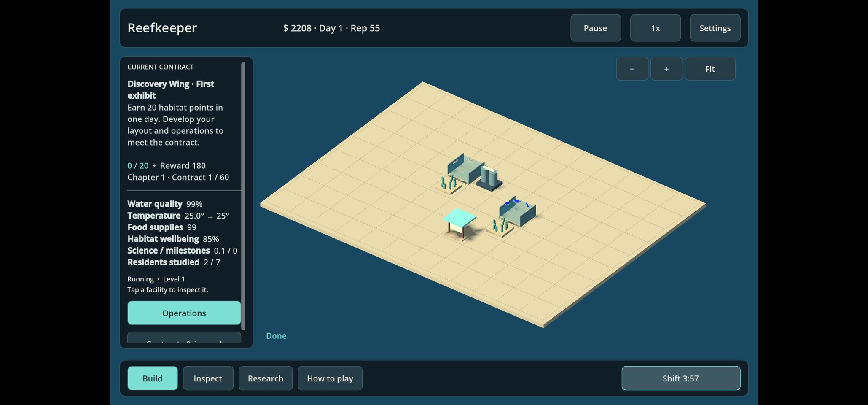Switch to Inspect mode

(208, 378)
